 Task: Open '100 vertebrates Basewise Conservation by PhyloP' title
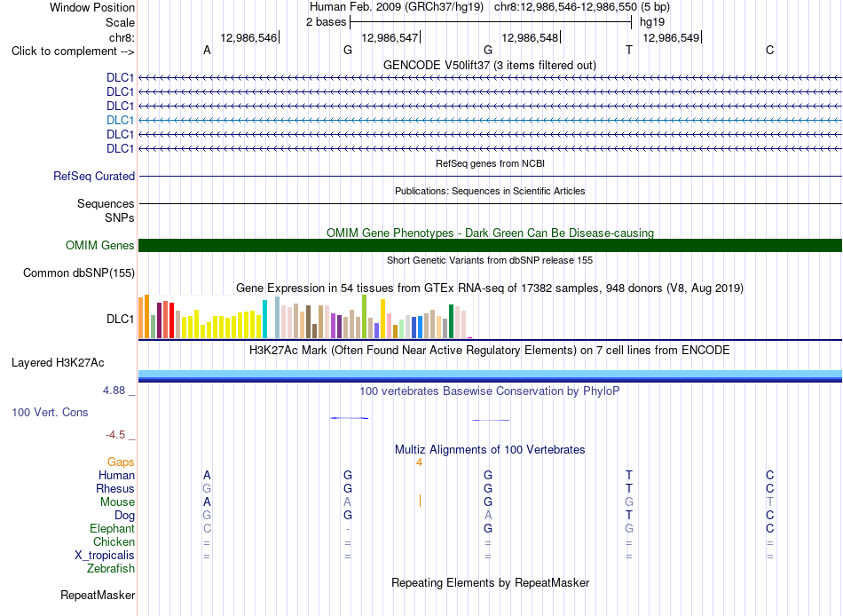coord(490,391)
